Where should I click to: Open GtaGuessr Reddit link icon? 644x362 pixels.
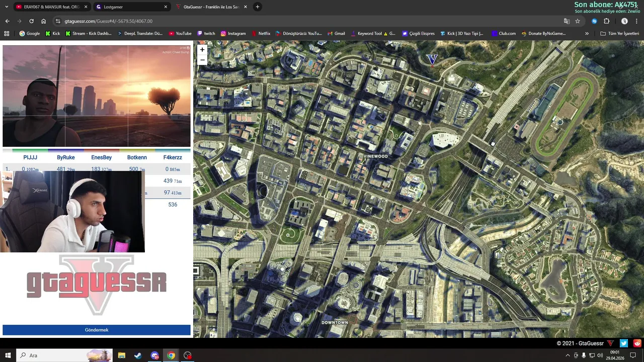point(637,343)
